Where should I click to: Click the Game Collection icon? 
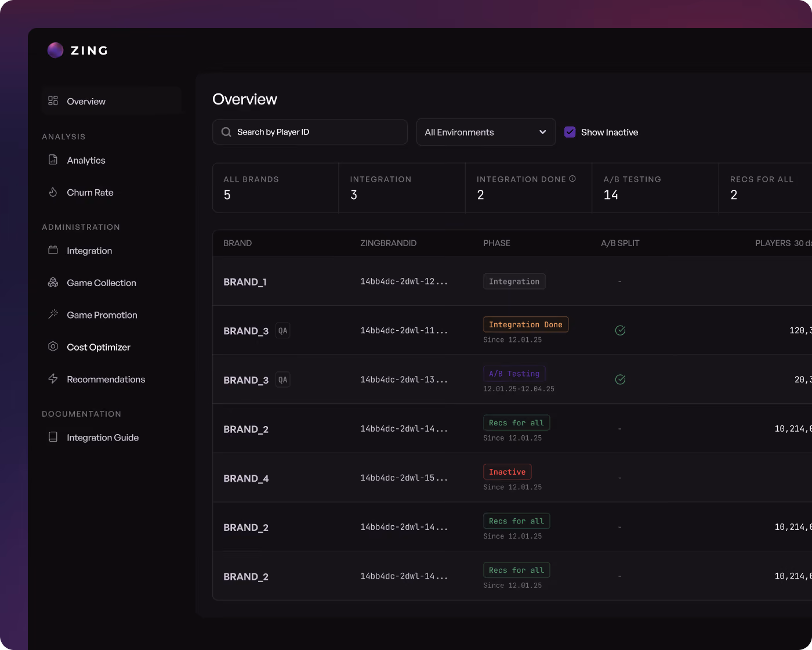click(x=53, y=283)
